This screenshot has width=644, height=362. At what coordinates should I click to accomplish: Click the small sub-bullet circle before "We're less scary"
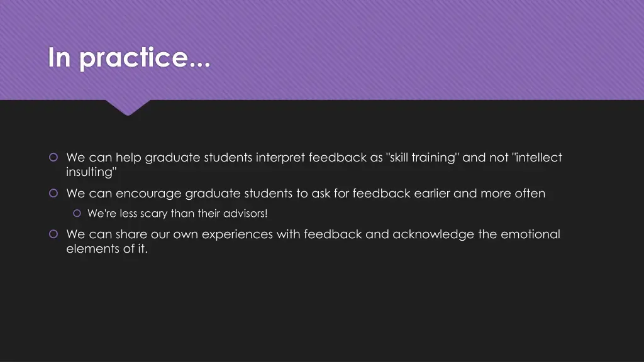tap(77, 213)
